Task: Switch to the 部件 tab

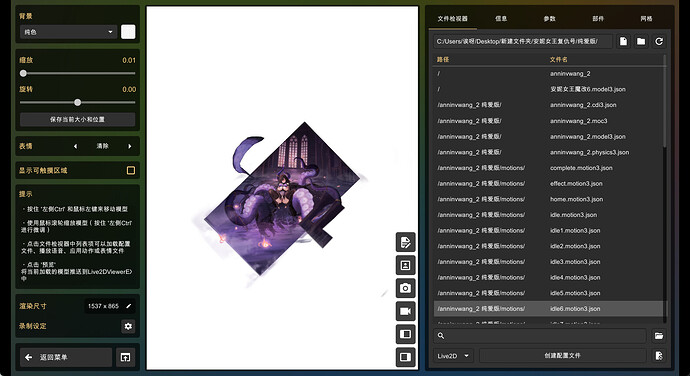Action: coord(598,18)
